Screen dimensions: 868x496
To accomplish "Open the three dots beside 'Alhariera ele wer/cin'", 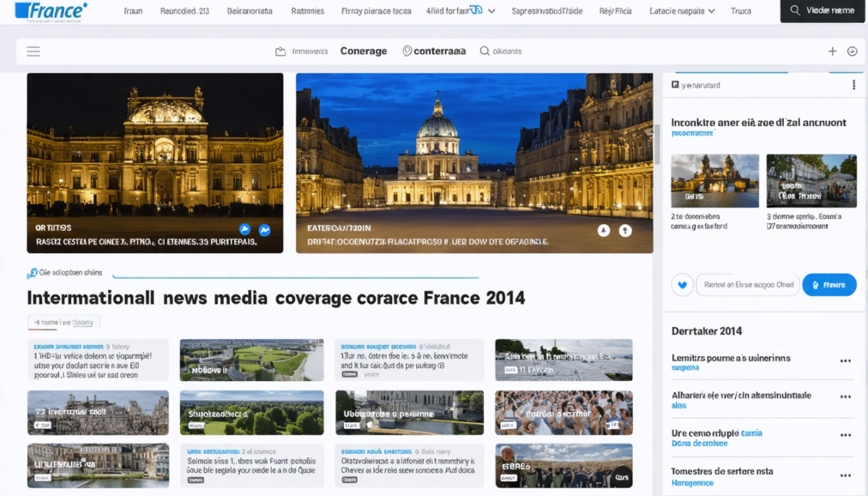I will pyautogui.click(x=845, y=398).
